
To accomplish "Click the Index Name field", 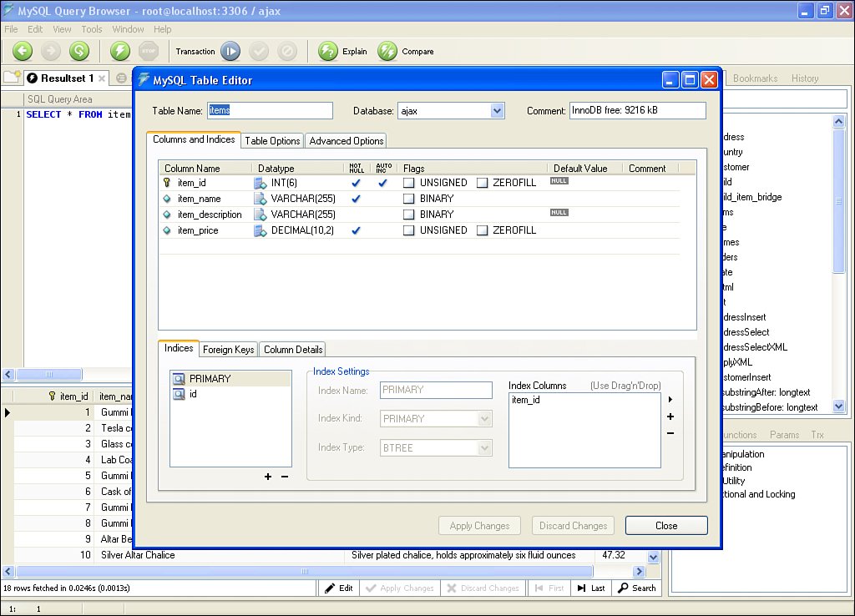I will click(x=436, y=390).
